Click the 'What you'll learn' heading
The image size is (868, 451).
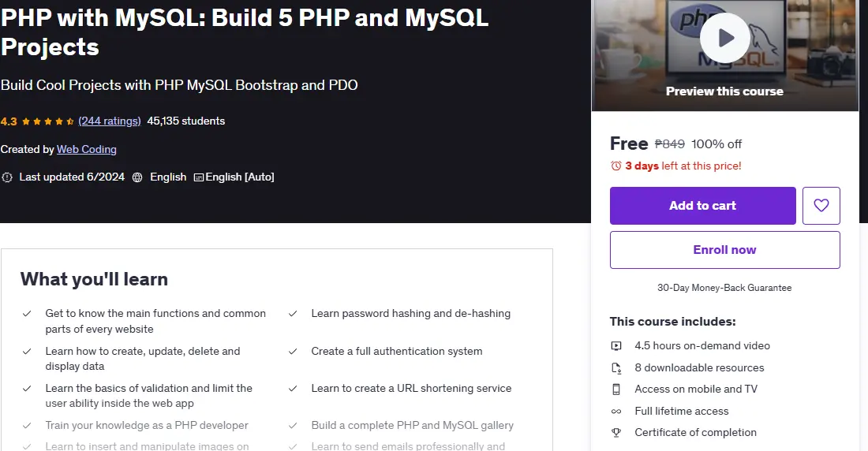(94, 279)
